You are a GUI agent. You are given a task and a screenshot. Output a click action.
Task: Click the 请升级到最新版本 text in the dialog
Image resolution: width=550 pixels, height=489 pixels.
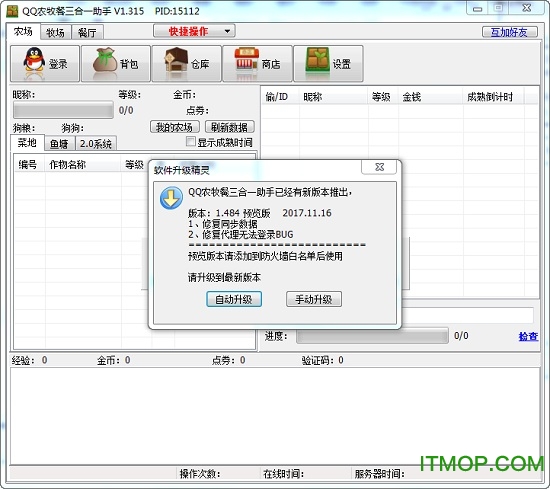click(224, 277)
